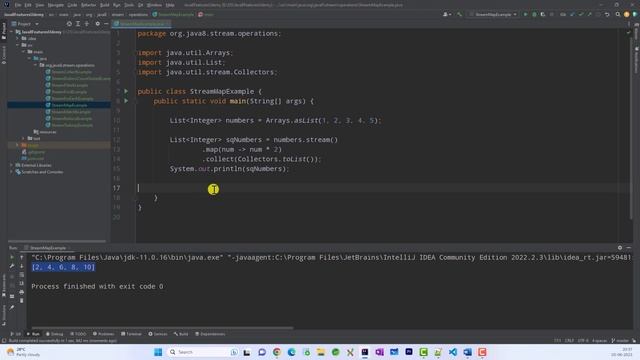This screenshot has height=360, width=640.
Task: Click the pin tab icon in Run panel
Action: coord(12,307)
